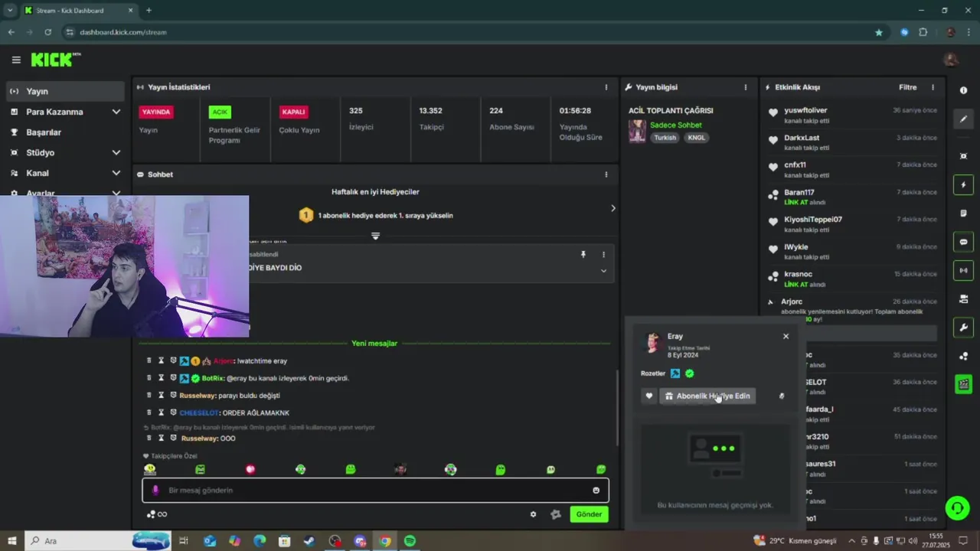Click the broadcast signal icon in right sidebar

coord(963,270)
